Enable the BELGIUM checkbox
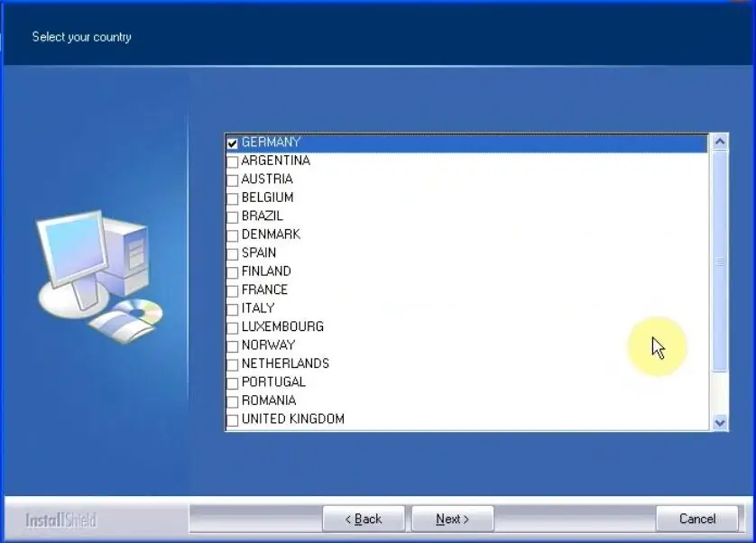 tap(233, 198)
